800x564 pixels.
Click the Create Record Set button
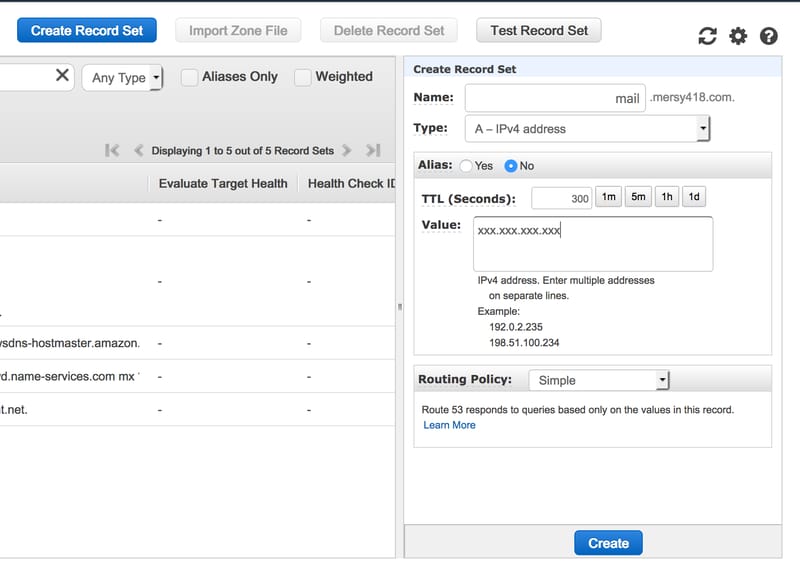87,30
